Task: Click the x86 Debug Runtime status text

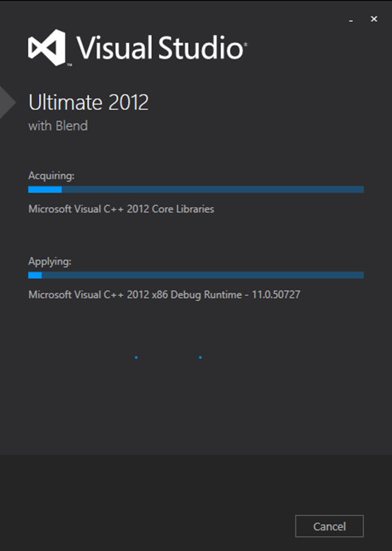Action: pos(164,295)
